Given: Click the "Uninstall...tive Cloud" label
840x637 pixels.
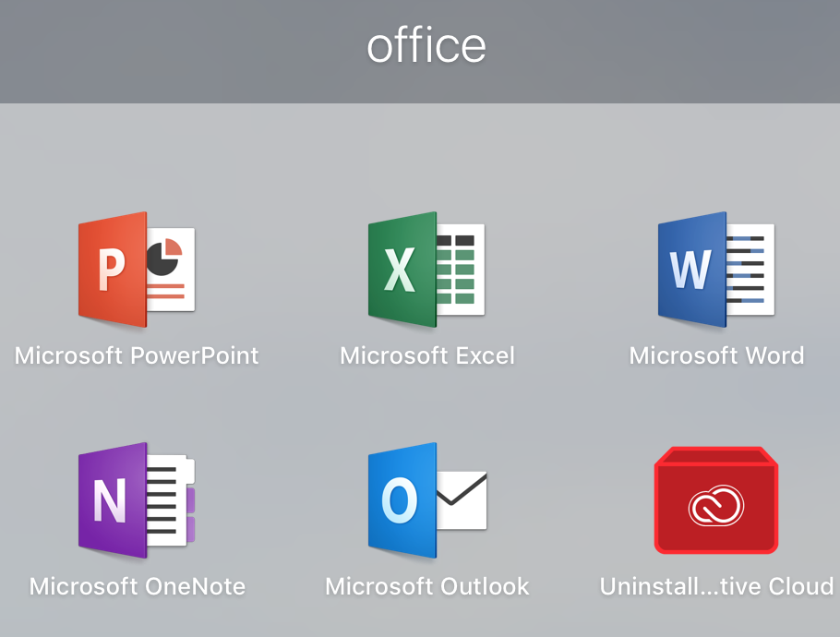Looking at the screenshot, I should [x=717, y=586].
